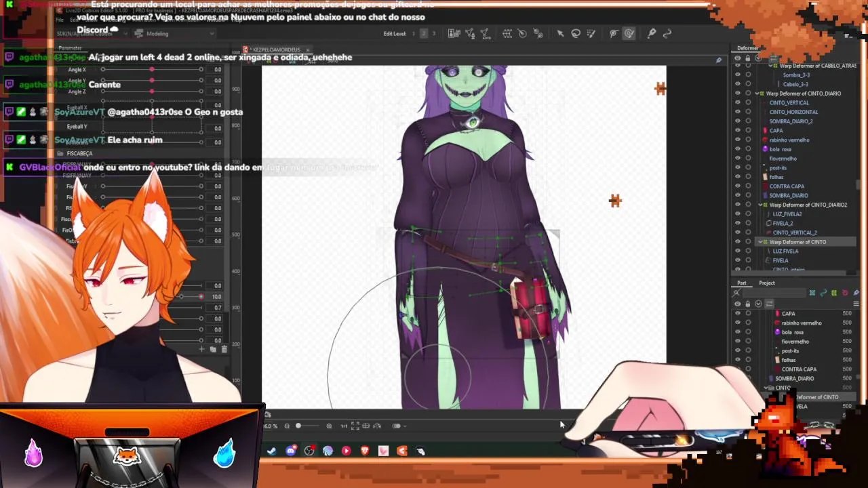The image size is (868, 488).
Task: Switch to the Project tab
Action: pyautogui.click(x=767, y=283)
